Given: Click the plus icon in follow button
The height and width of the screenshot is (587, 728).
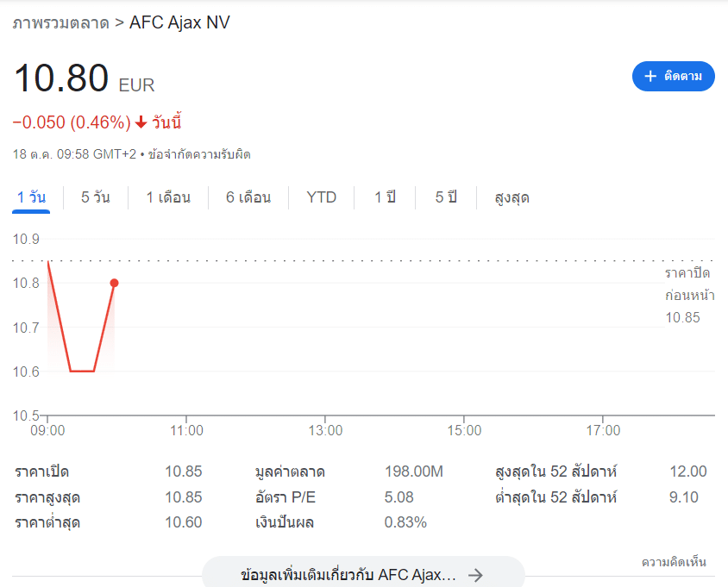Looking at the screenshot, I should pos(650,76).
